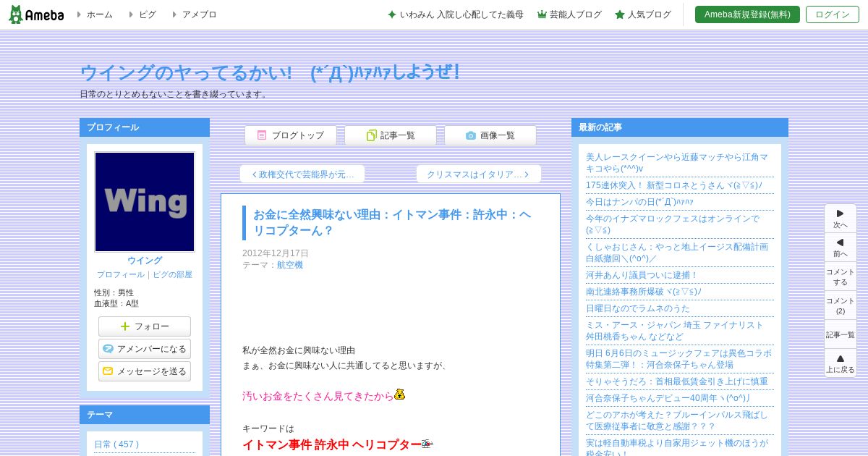The height and width of the screenshot is (456, 868).
Task: Open the 画像一覧 tab
Action: pyautogui.click(x=490, y=135)
